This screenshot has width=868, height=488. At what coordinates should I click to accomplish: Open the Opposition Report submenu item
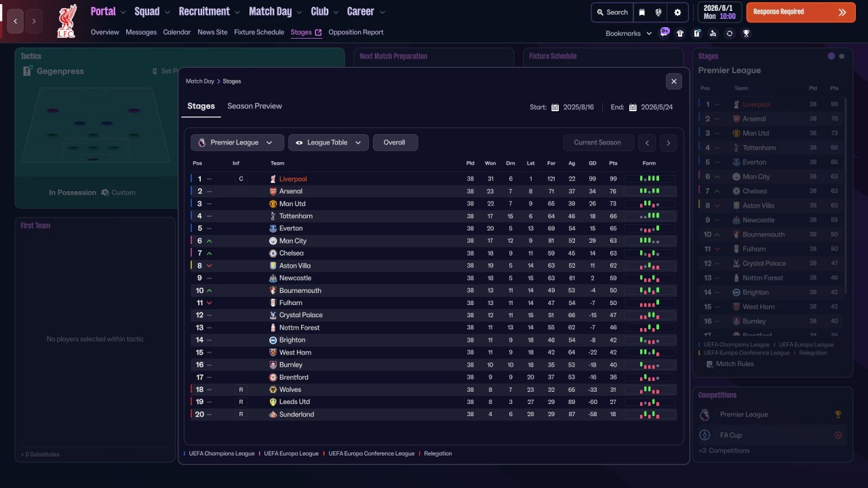point(356,33)
